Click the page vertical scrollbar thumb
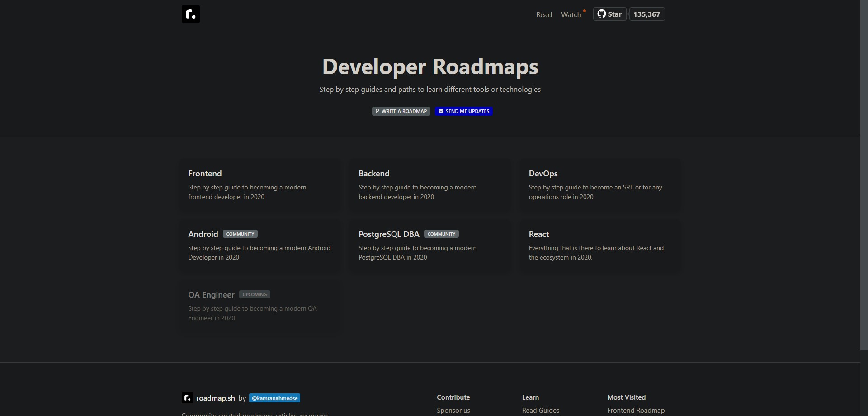This screenshot has height=416, width=868. pyautogui.click(x=864, y=175)
